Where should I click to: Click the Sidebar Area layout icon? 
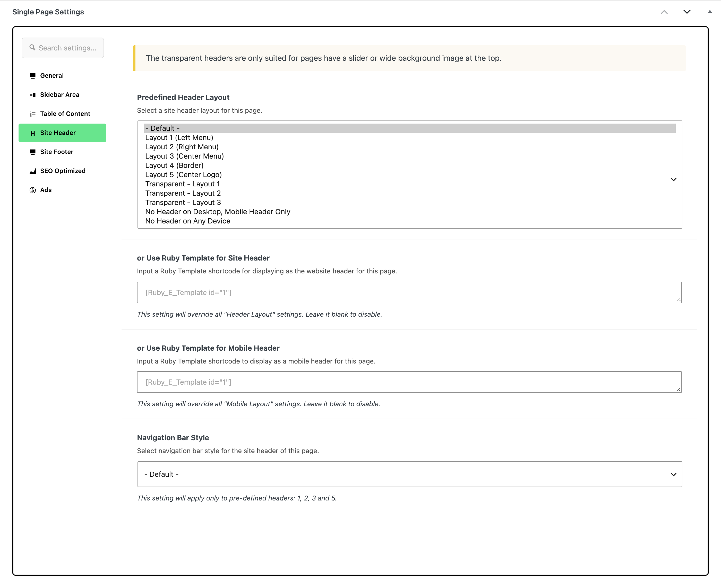tap(32, 95)
